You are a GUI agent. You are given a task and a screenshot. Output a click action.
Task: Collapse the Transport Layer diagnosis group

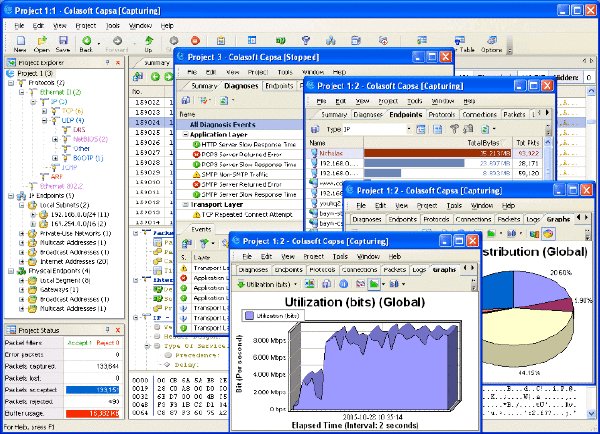tap(186, 205)
